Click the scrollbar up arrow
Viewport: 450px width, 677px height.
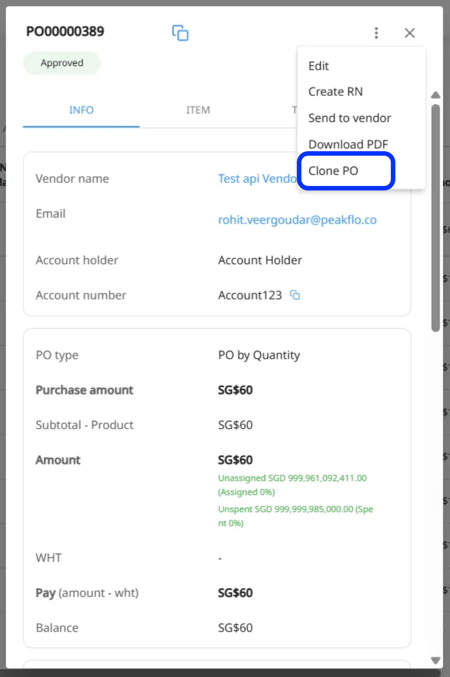pos(435,95)
